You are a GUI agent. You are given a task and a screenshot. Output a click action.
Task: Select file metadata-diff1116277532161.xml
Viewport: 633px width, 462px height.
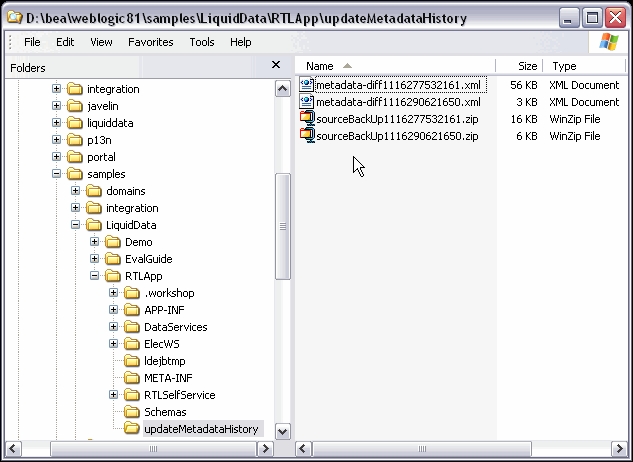[398, 85]
